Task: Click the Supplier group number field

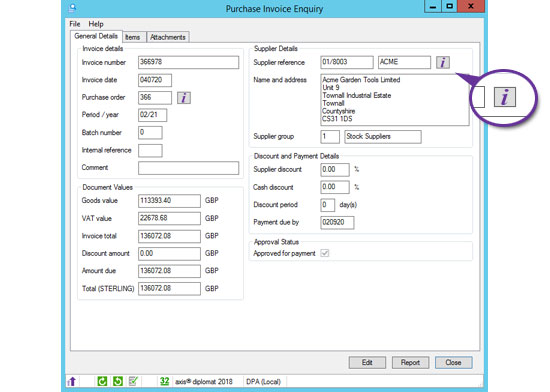Action: coord(330,137)
